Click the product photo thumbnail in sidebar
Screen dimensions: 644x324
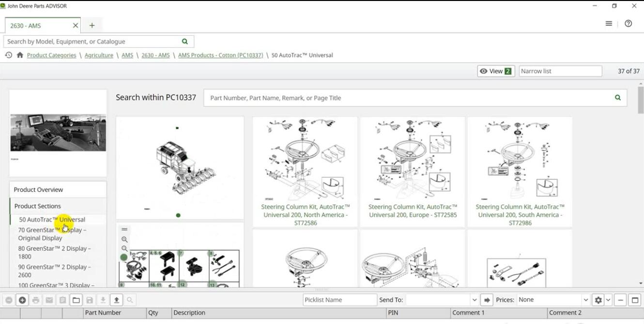coord(58,133)
